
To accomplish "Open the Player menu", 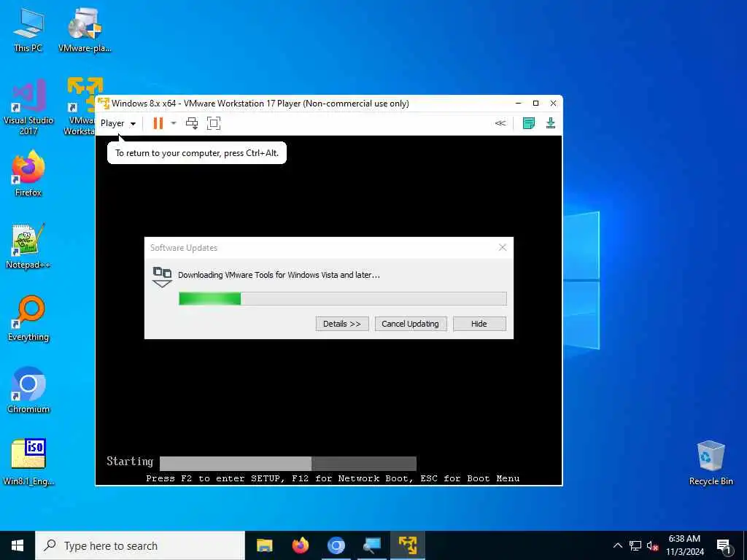I will 117,123.
